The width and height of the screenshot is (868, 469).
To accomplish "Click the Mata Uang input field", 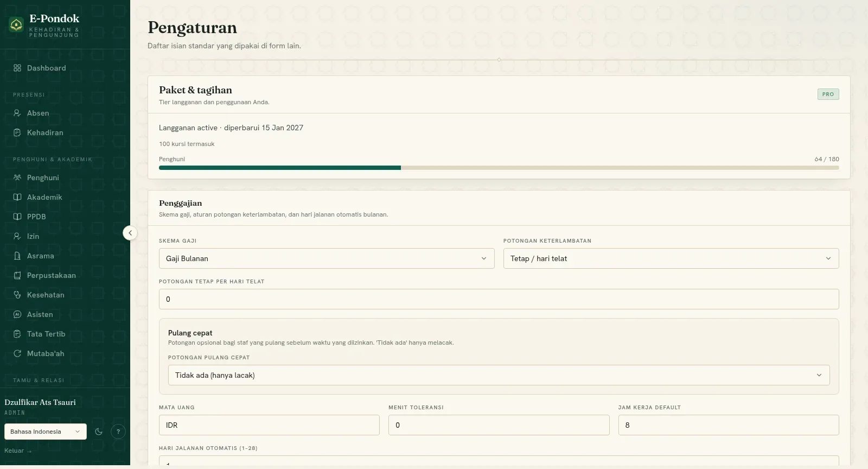I will click(269, 425).
